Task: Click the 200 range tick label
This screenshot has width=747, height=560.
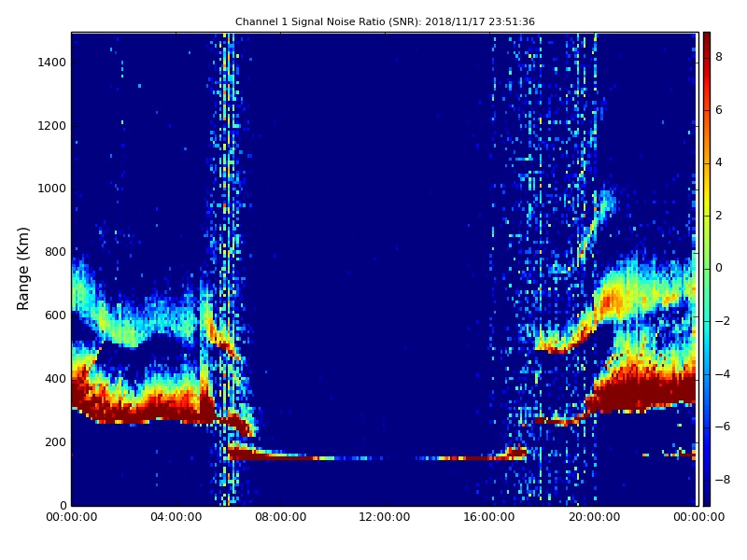Action: (x=55, y=441)
